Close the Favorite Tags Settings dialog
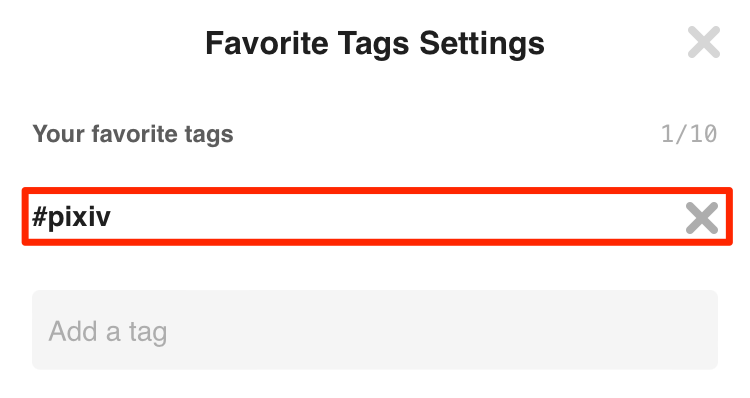750x398 pixels. tap(704, 42)
